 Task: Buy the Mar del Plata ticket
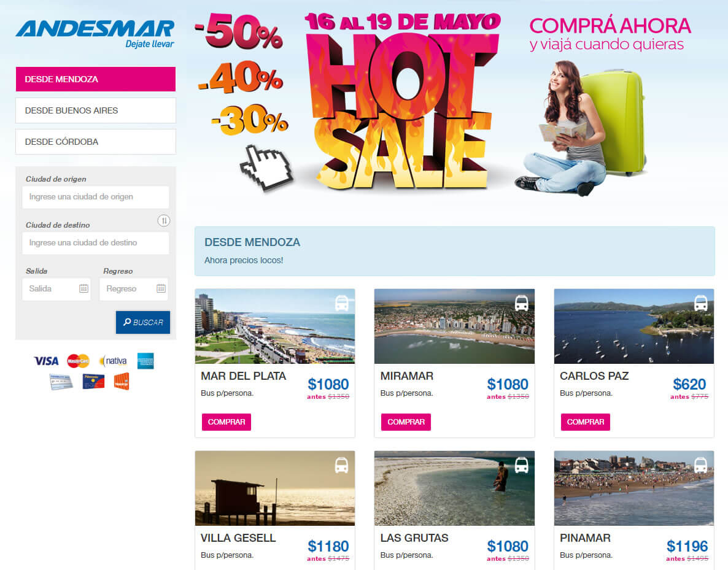pyautogui.click(x=227, y=422)
